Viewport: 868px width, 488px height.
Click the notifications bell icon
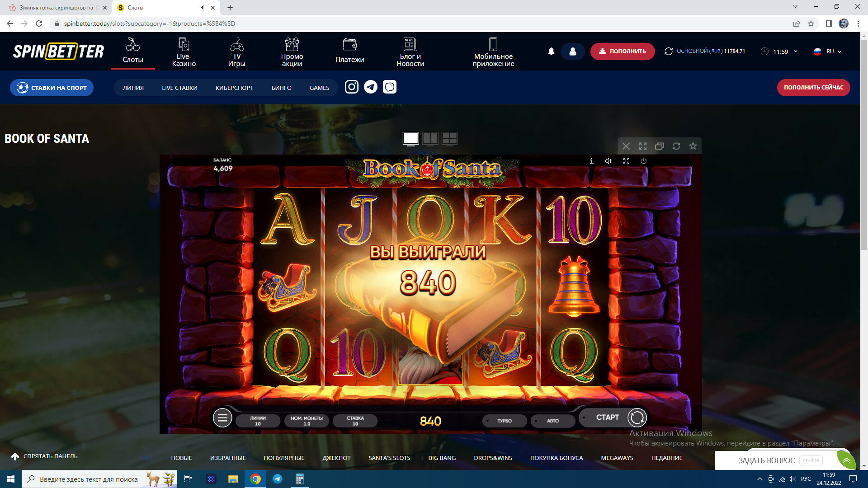[x=551, y=52]
